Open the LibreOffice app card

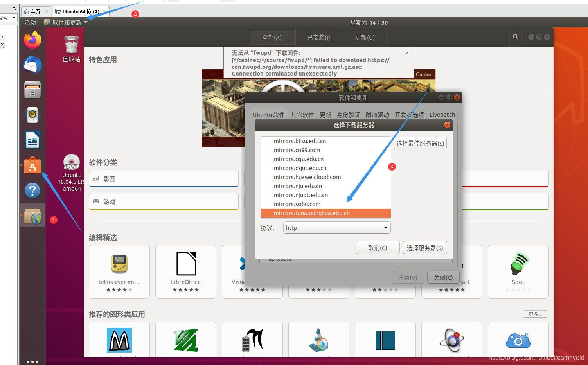(186, 272)
